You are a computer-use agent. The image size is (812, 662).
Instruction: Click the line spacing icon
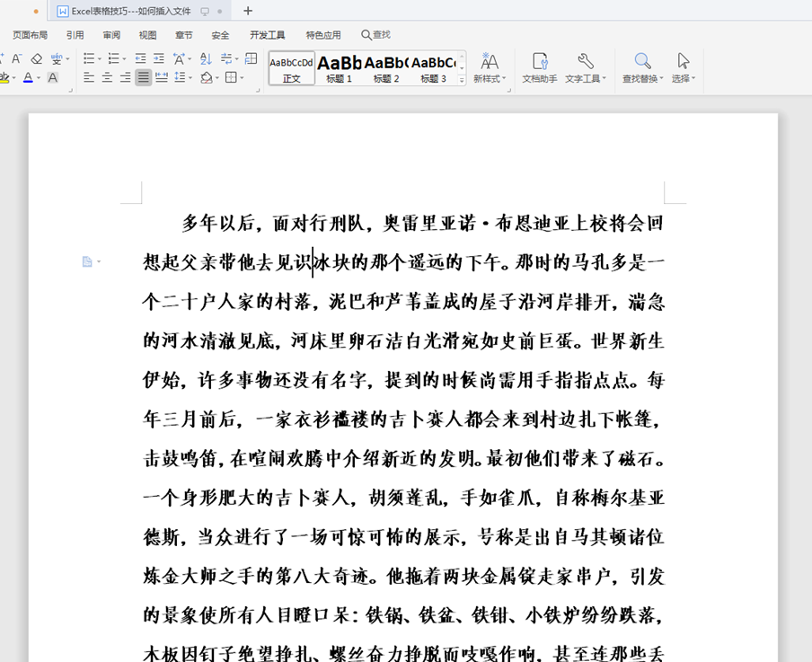pyautogui.click(x=180, y=78)
